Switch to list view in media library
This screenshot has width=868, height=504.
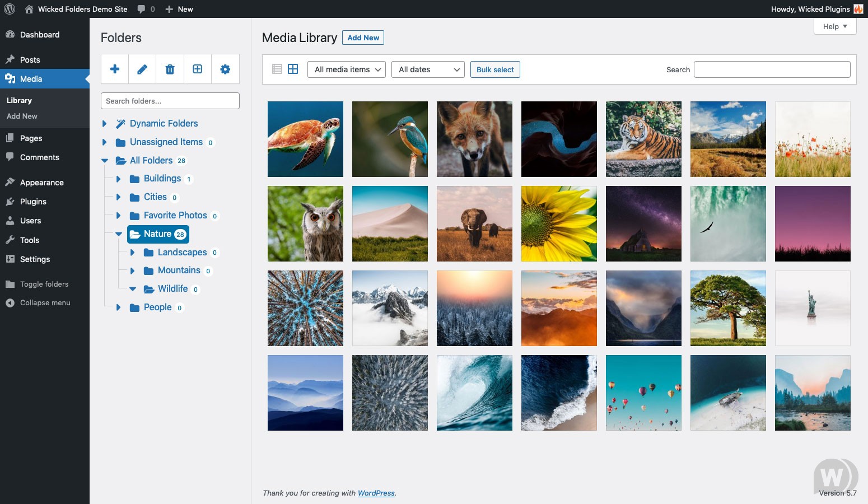[277, 68]
